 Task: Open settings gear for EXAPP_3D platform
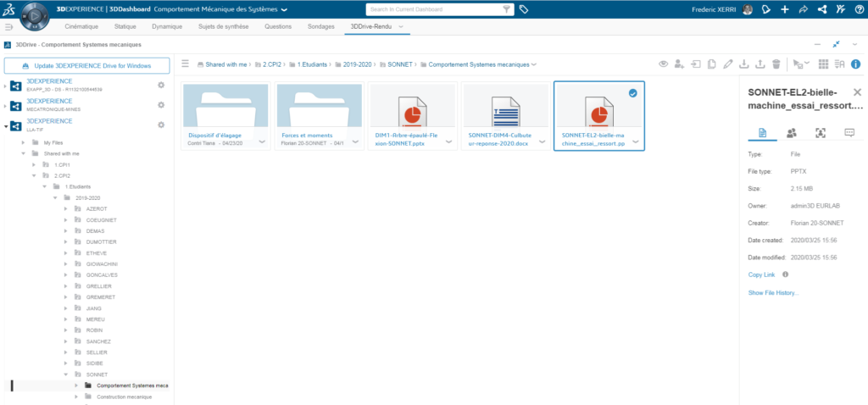[x=161, y=86]
